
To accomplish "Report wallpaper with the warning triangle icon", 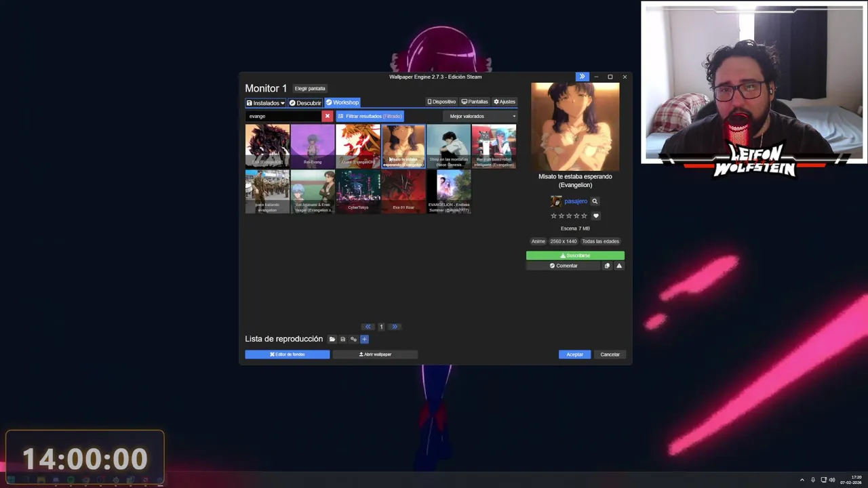I will (619, 266).
